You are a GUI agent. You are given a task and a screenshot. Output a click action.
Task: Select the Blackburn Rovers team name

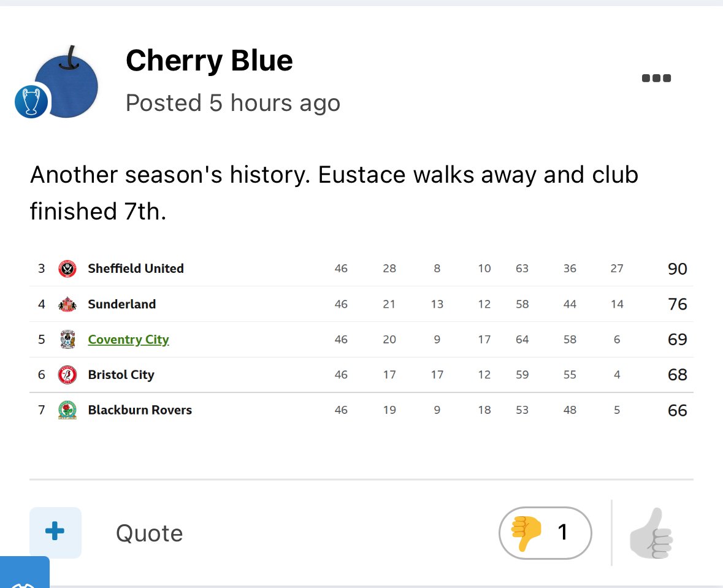click(140, 410)
